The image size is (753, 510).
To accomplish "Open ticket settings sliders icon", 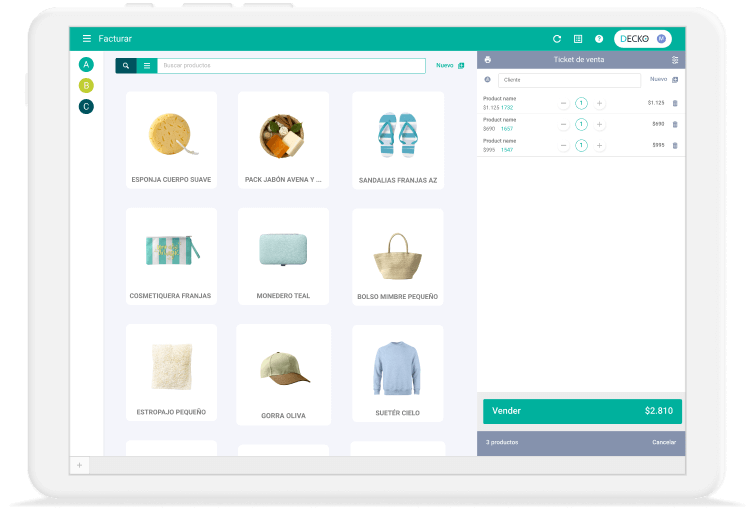I will (x=675, y=60).
